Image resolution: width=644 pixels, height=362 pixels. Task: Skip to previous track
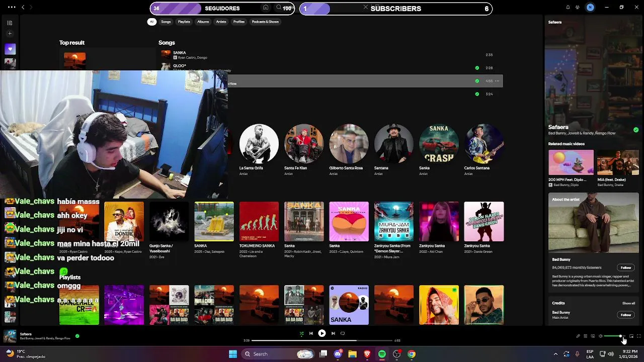(311, 333)
